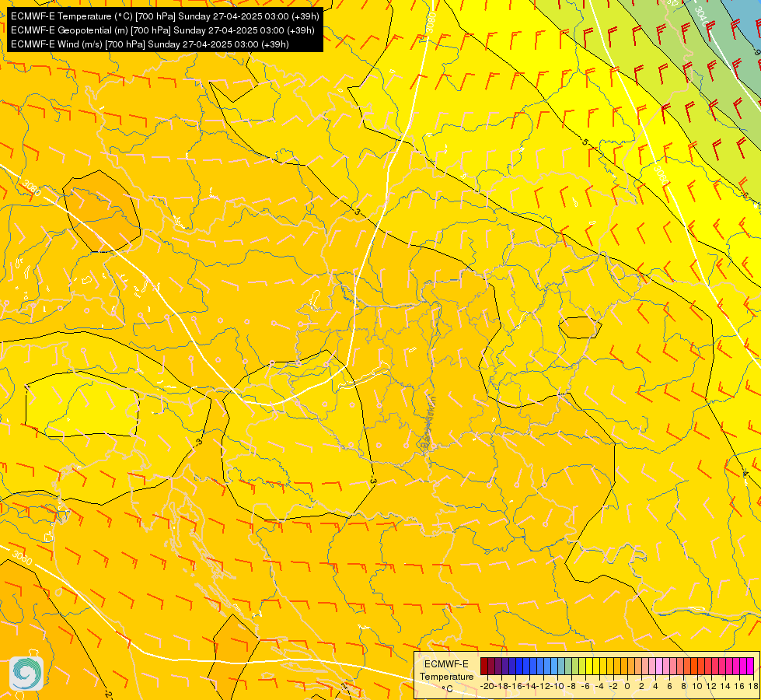This screenshot has width=761, height=700.
Task: Click the -16 label on the legend
Action: pyautogui.click(x=516, y=686)
